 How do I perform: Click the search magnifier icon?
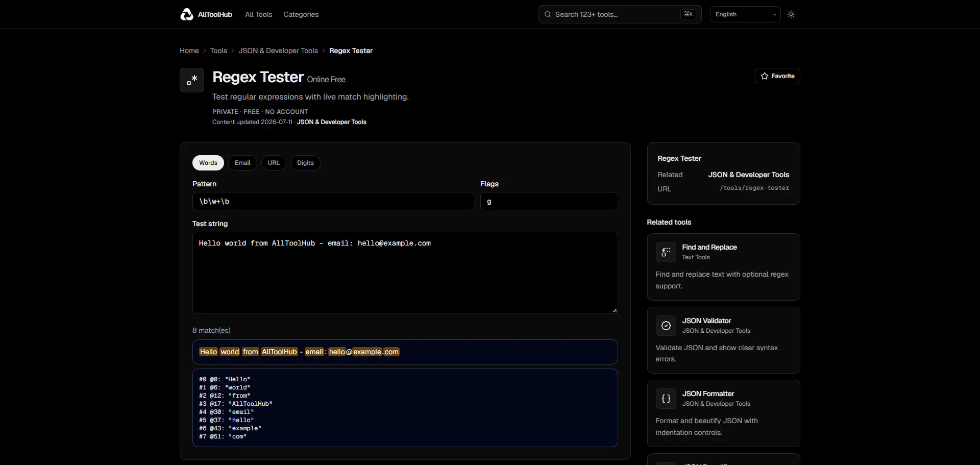[x=548, y=14]
